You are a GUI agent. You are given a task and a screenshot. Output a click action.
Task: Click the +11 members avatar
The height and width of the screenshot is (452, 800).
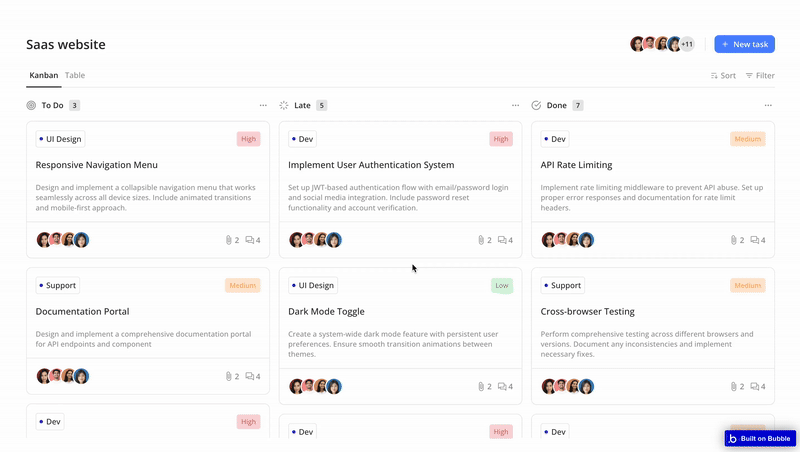coord(687,44)
